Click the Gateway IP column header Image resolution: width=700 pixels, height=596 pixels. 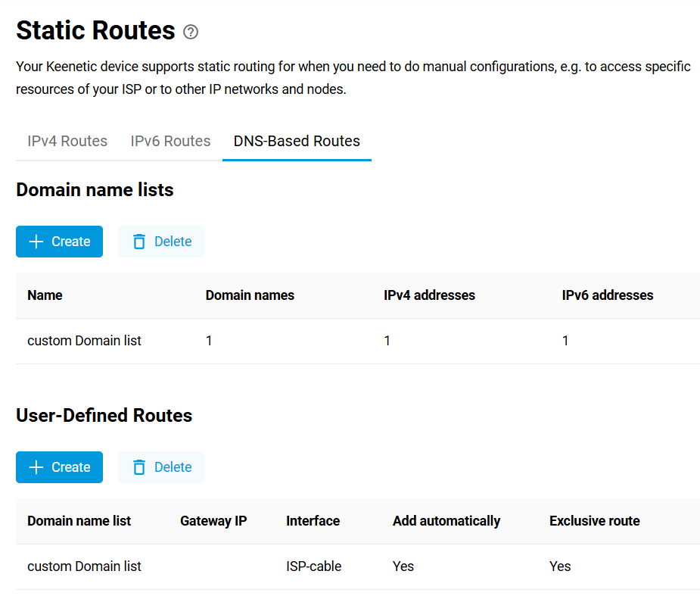[x=213, y=521]
